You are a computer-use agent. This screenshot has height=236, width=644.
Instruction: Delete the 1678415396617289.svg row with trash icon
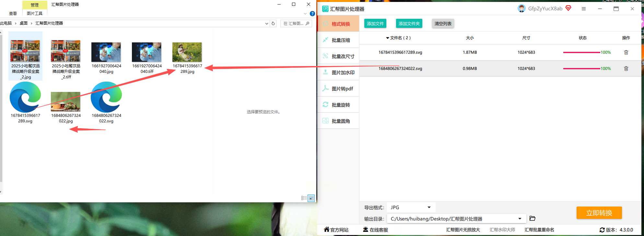point(626,52)
